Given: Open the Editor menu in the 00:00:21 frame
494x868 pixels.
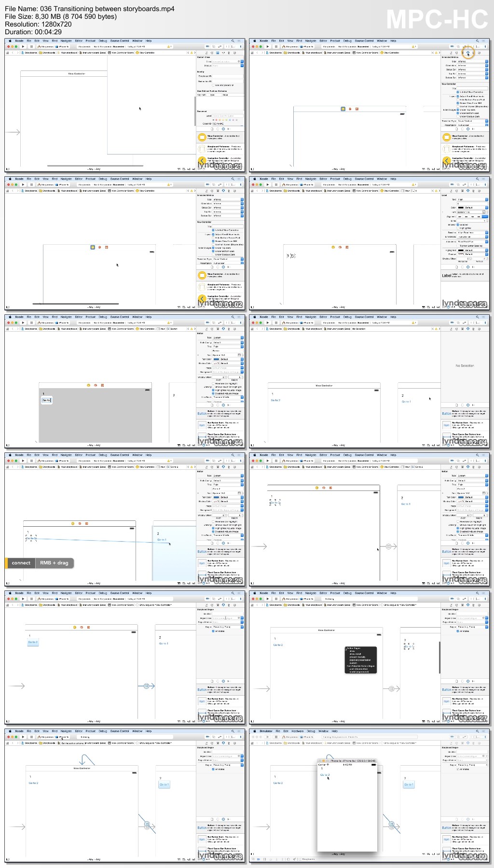Looking at the screenshot, I should pyautogui.click(x=79, y=41).
